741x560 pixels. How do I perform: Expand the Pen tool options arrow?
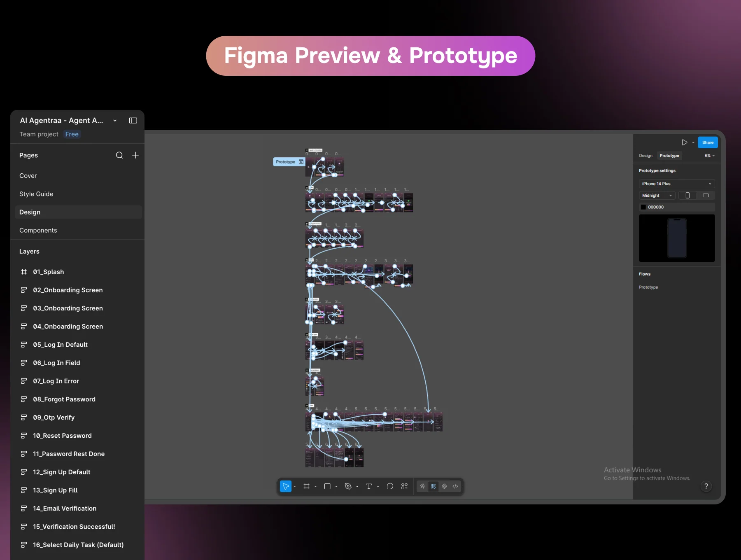(x=357, y=487)
